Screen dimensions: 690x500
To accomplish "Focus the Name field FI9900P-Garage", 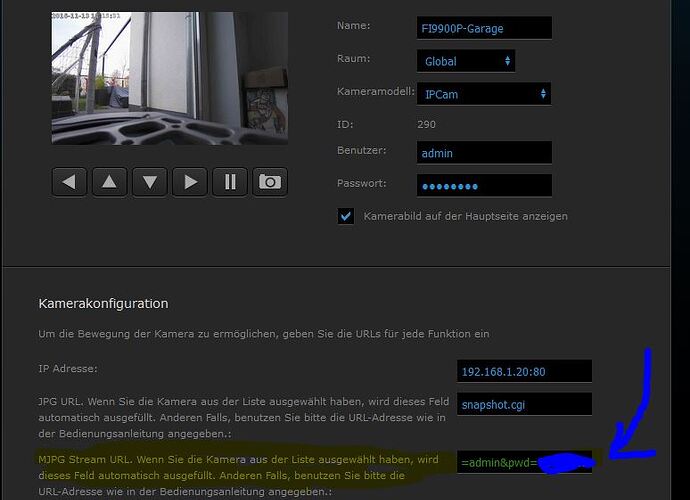I will coord(484,28).
